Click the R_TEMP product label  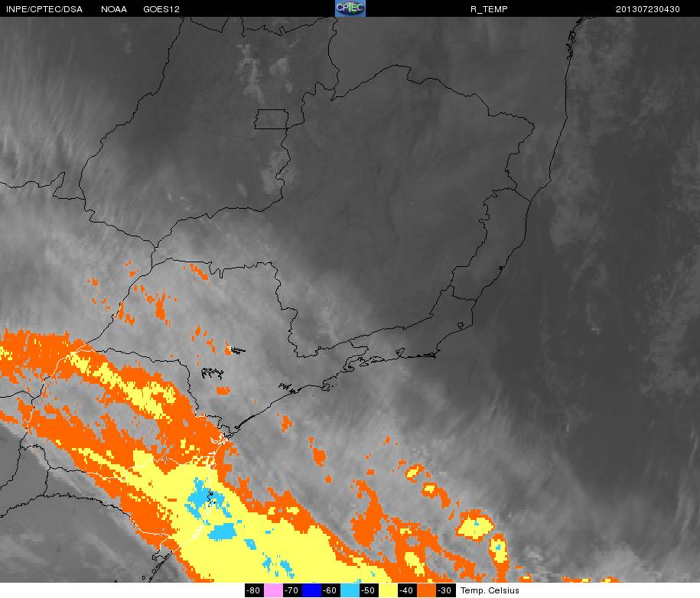pyautogui.click(x=489, y=9)
